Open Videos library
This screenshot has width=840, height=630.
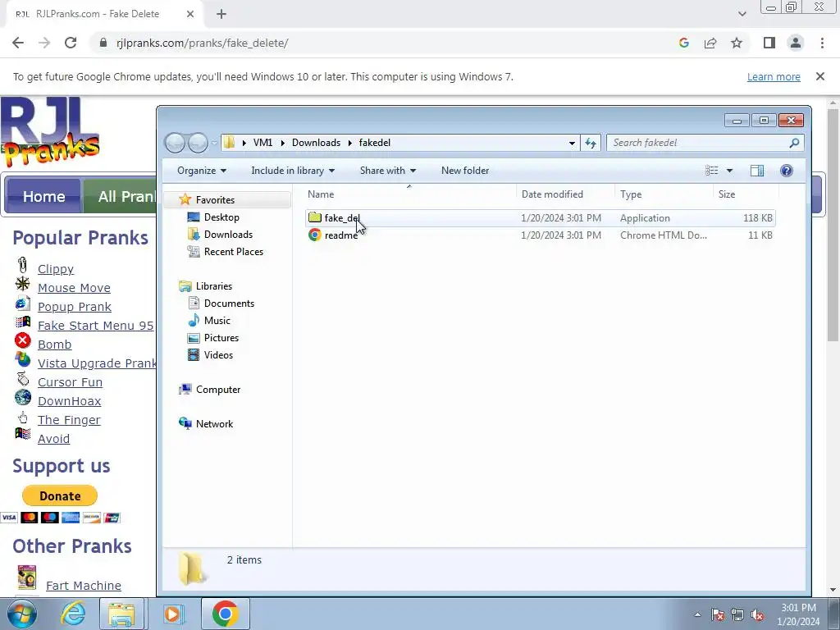pyautogui.click(x=218, y=354)
